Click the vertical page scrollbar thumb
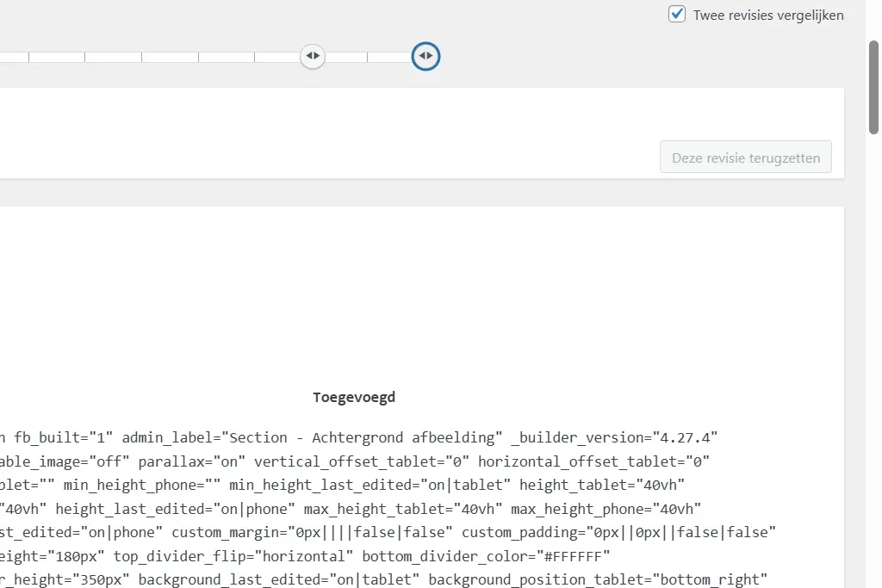The width and height of the screenshot is (882, 588). (x=873, y=86)
